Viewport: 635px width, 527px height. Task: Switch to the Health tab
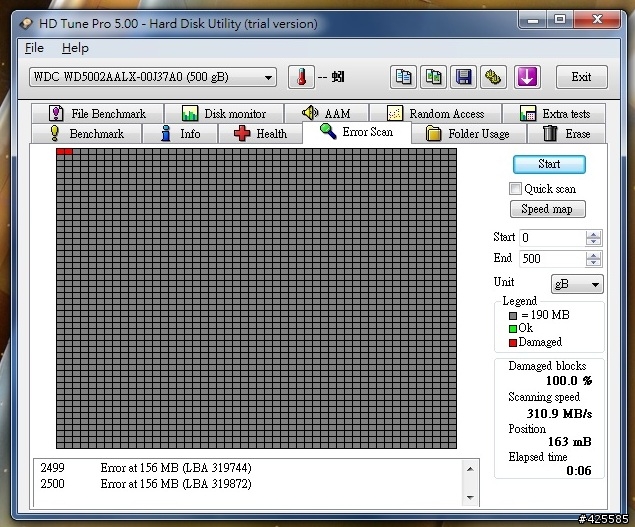point(260,134)
